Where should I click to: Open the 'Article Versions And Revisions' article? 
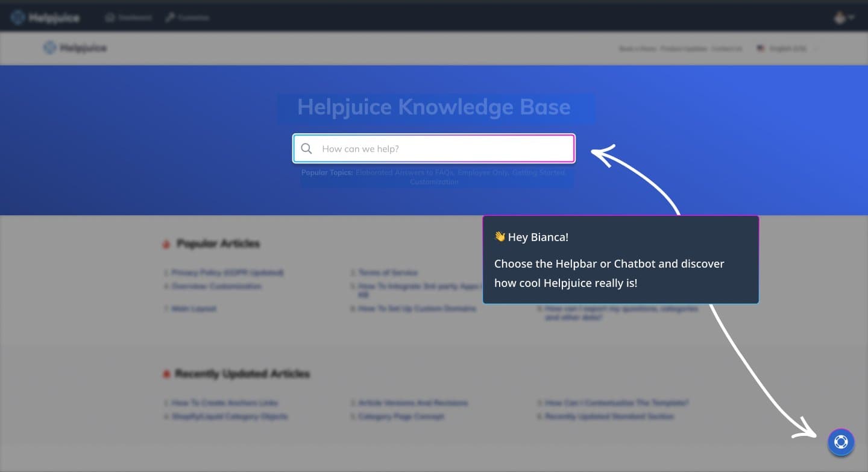click(x=413, y=403)
